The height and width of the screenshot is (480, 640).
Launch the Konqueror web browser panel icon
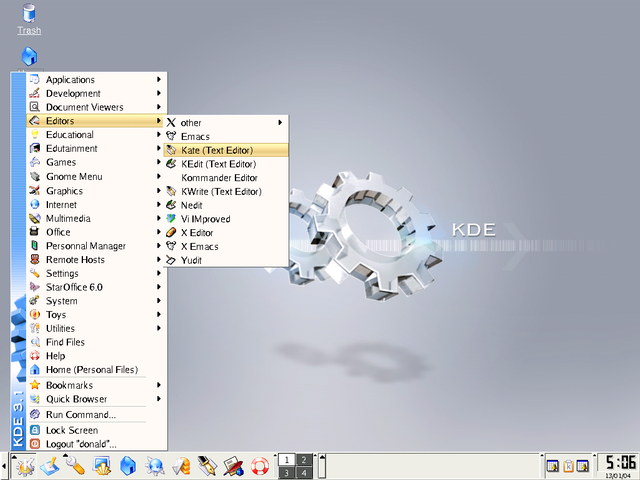[x=155, y=465]
